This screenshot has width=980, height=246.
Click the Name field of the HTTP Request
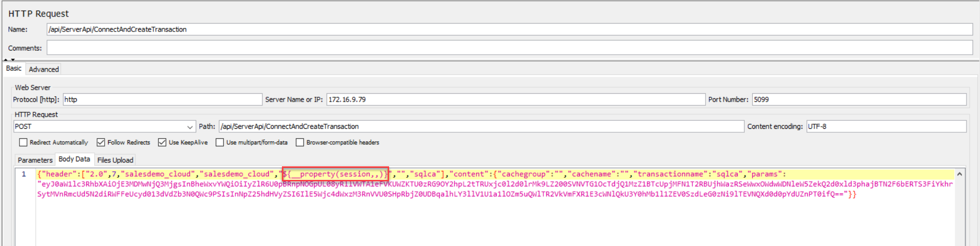coord(509,30)
